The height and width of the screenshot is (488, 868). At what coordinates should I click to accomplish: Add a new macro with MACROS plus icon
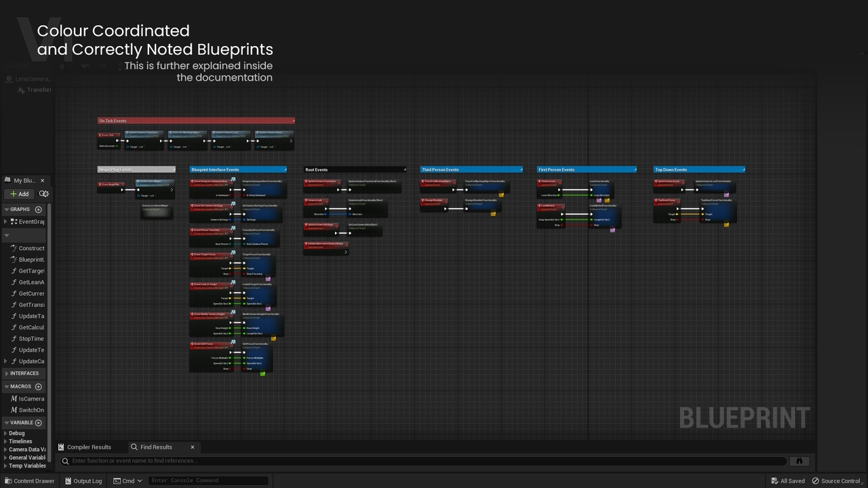[x=38, y=386]
